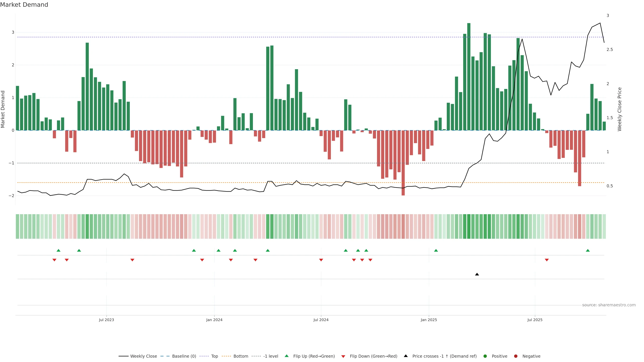This screenshot has height=362, width=644.
Task: Click the Jul 2023 x-axis label
Action: pyautogui.click(x=106, y=320)
